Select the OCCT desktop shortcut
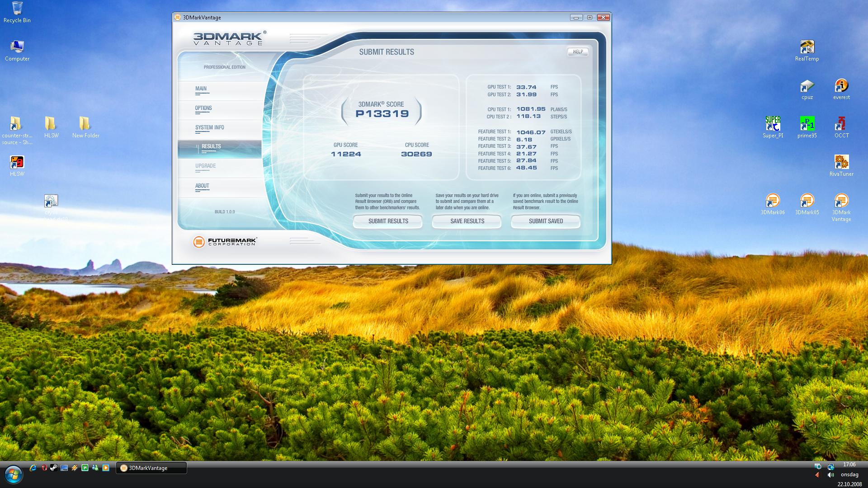868x488 pixels. click(841, 127)
